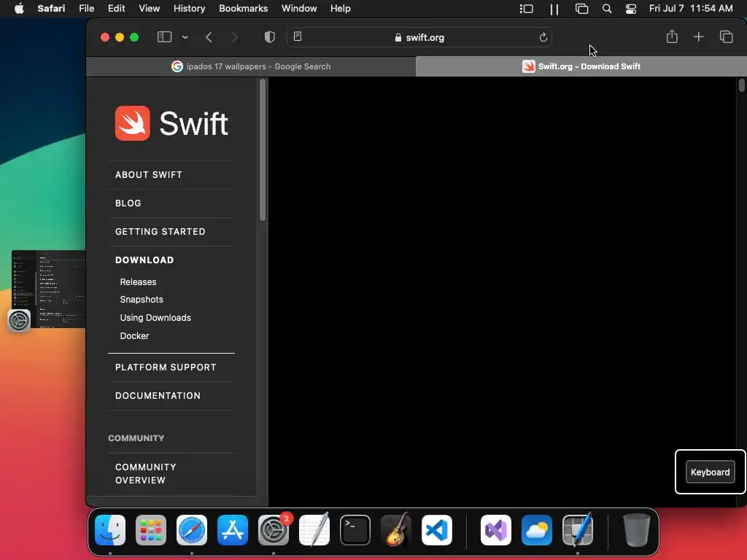Viewport: 747px width, 560px height.
Task: Add a new tab with plus icon
Action: click(x=698, y=36)
